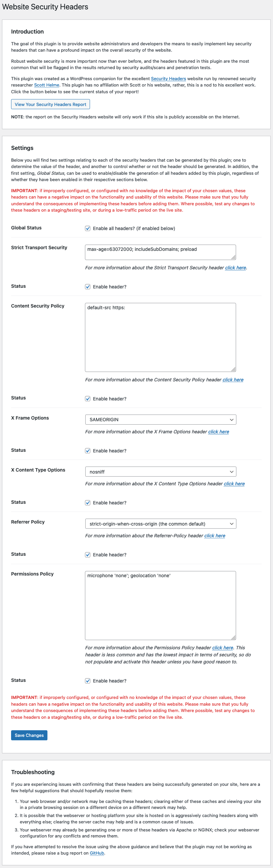Toggle X Frame Options enable header checkbox
Image resolution: width=273 pixels, height=868 pixels.
point(88,451)
